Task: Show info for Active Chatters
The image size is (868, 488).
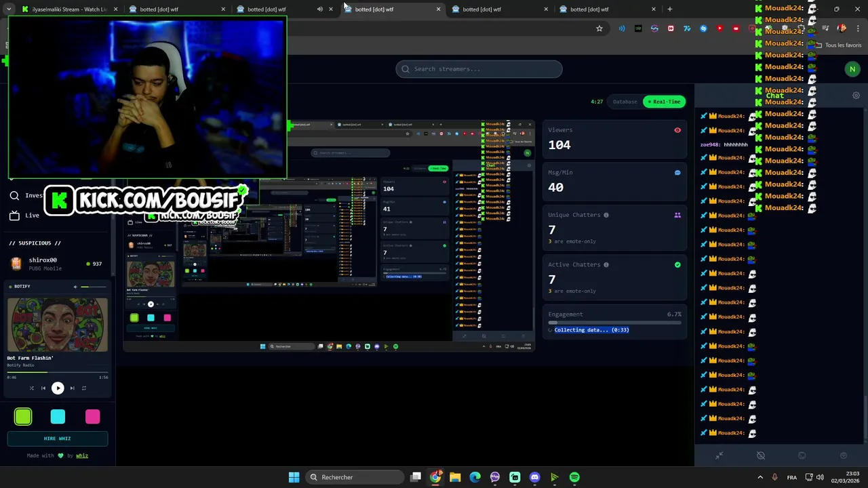Action: click(606, 265)
